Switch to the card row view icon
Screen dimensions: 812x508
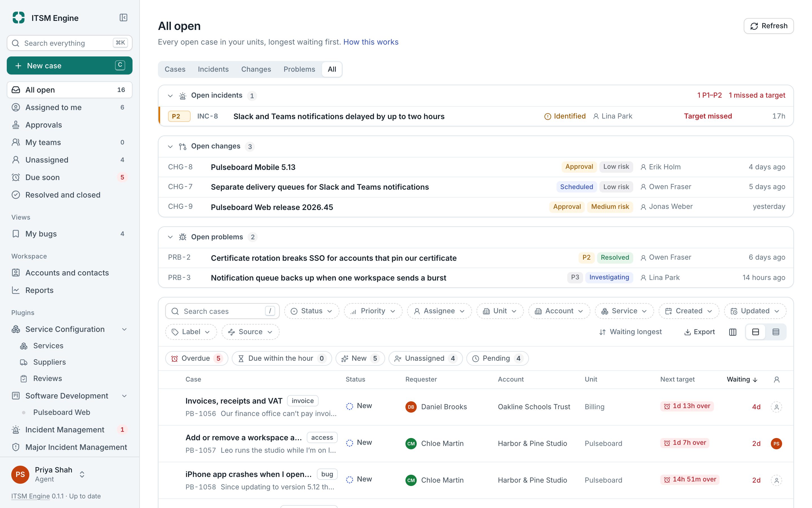click(755, 332)
